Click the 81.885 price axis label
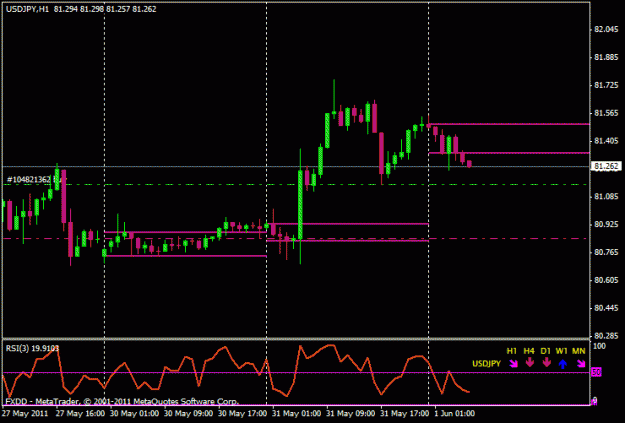This screenshot has height=423, width=625. pos(606,57)
